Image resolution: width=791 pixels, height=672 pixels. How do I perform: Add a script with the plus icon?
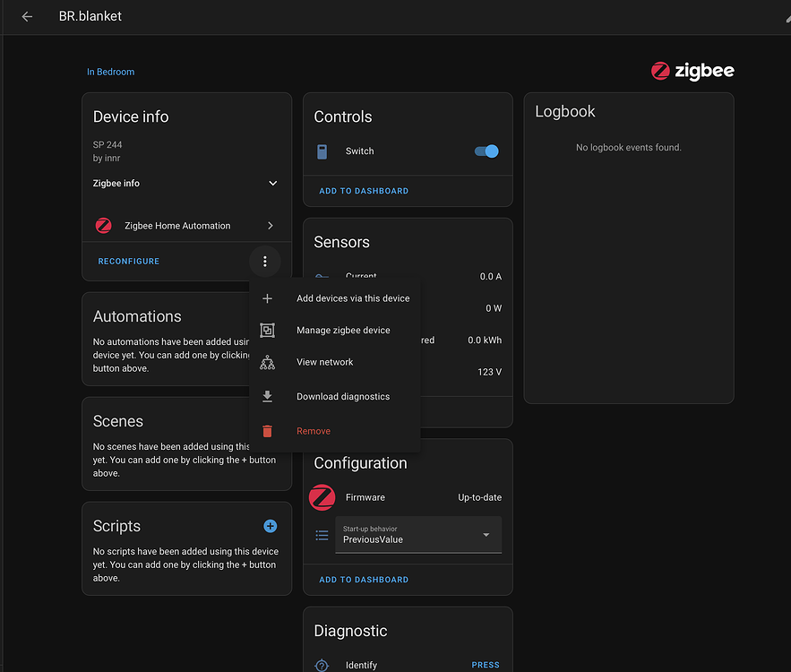[x=271, y=526]
